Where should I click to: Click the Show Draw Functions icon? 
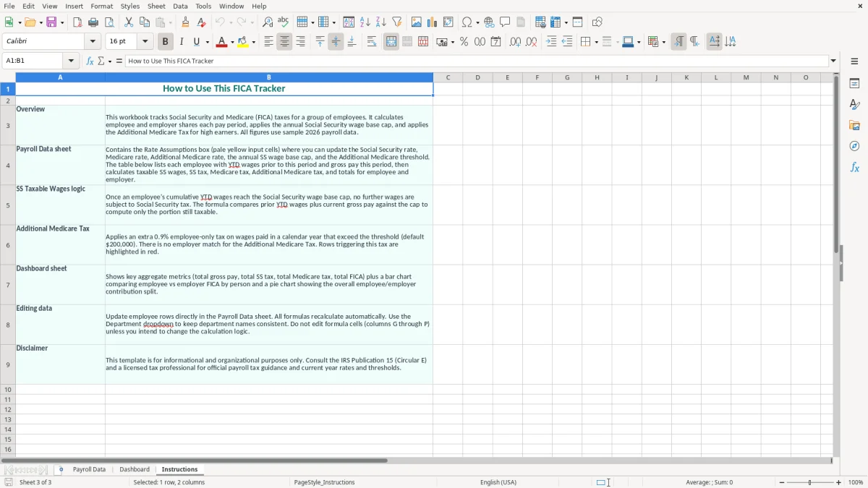coord(597,22)
